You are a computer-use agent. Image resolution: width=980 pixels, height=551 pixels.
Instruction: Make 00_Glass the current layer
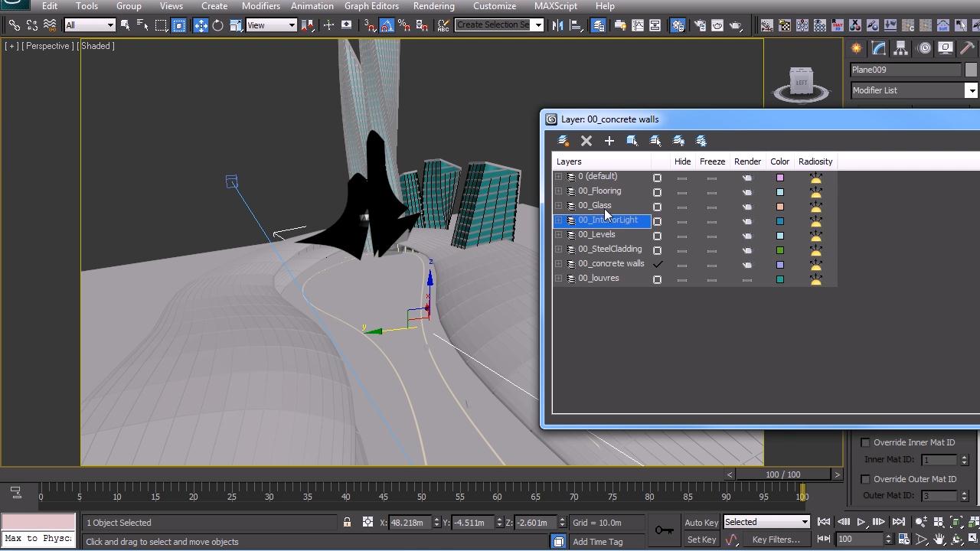pyautogui.click(x=657, y=207)
